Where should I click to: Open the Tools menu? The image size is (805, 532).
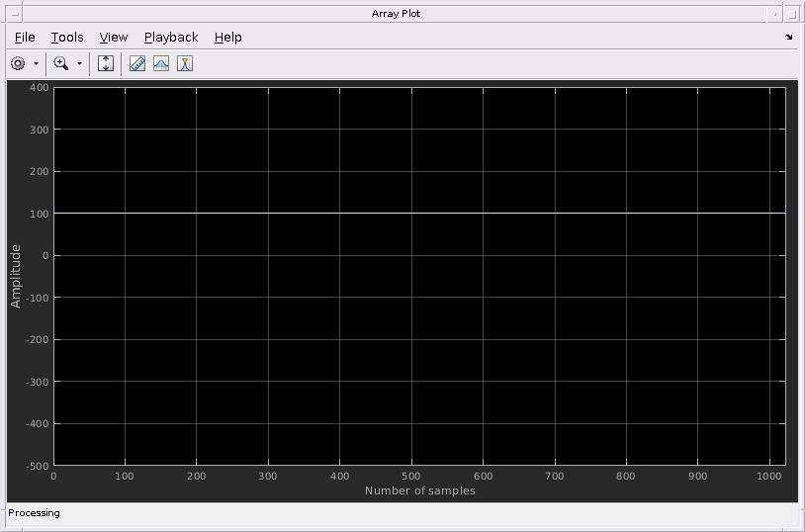[x=67, y=38]
